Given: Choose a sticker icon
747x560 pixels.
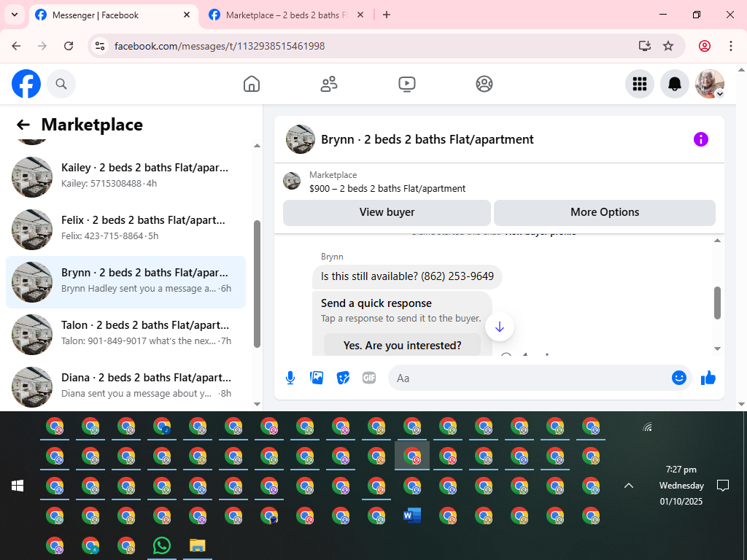Looking at the screenshot, I should click(343, 378).
